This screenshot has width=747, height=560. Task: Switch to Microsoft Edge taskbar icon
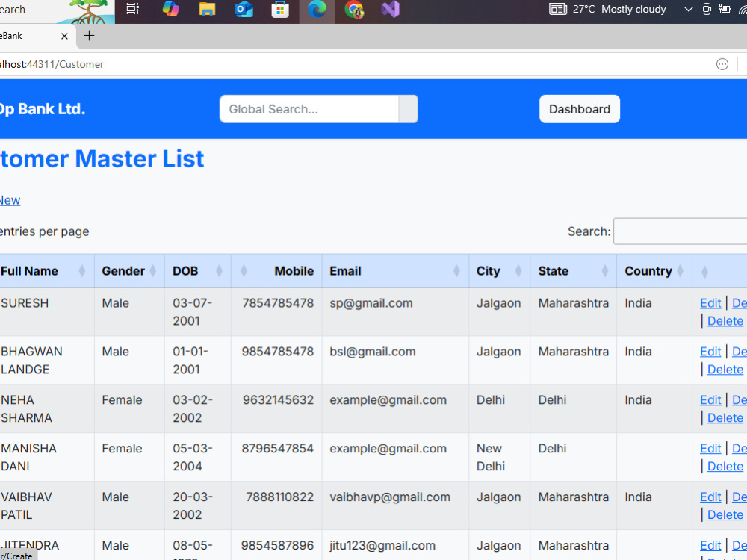click(x=317, y=9)
